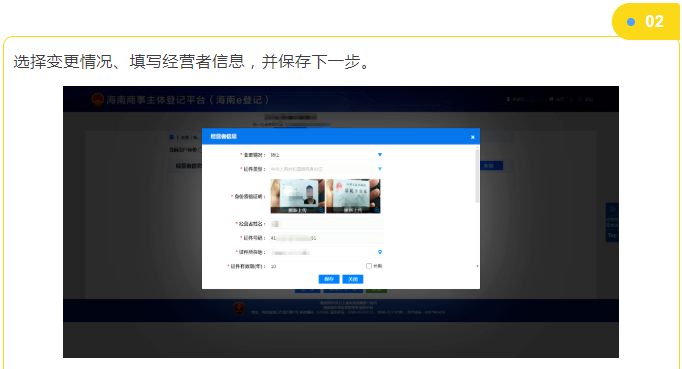Click the 海南商事主体登记平台 header logo
Screen dimensions: 682x369
(x=97, y=100)
